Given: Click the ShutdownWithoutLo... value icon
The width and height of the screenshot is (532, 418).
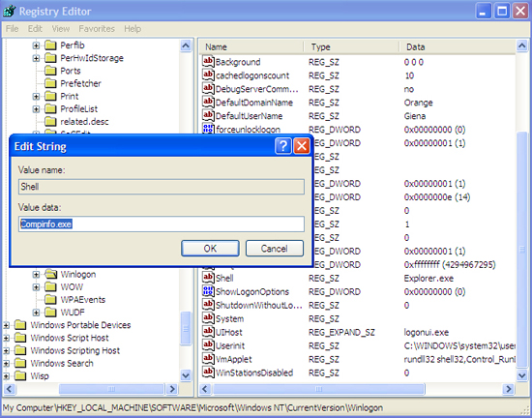Looking at the screenshot, I should point(208,305).
